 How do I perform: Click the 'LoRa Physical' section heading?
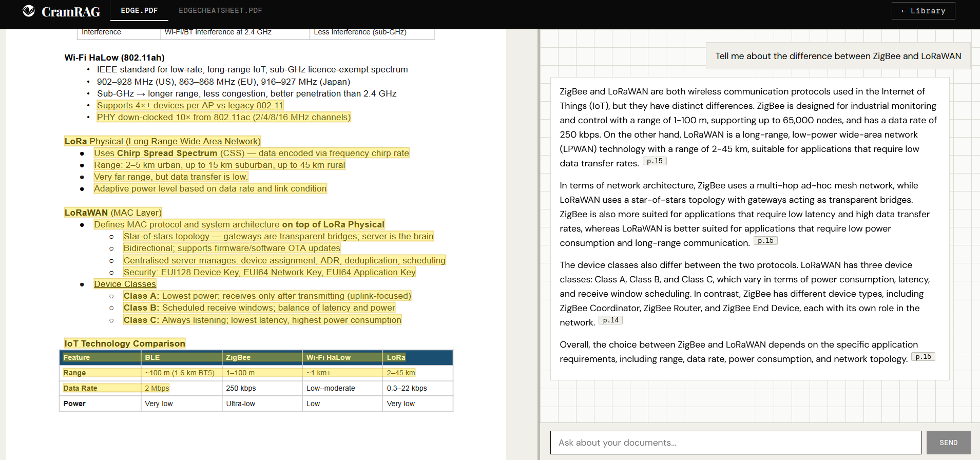162,141
